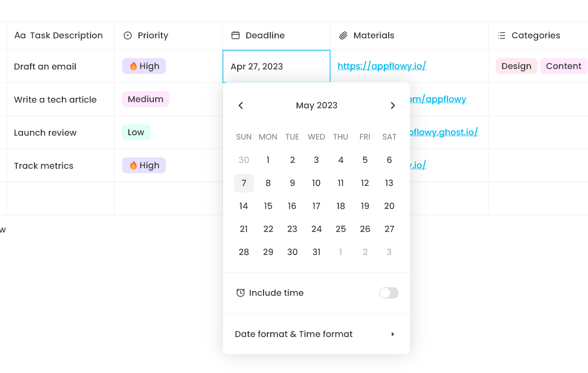Click the Design category tag

pyautogui.click(x=516, y=66)
